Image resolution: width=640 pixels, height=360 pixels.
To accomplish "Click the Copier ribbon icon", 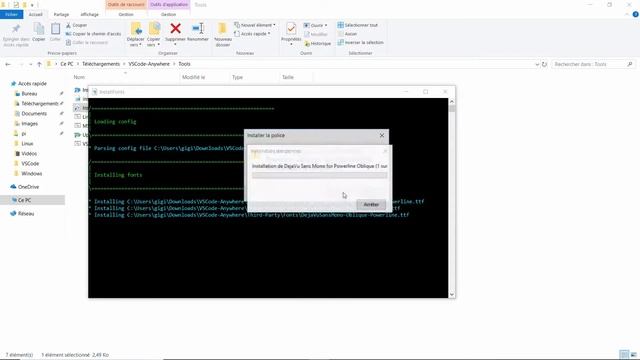I will click(x=39, y=28).
